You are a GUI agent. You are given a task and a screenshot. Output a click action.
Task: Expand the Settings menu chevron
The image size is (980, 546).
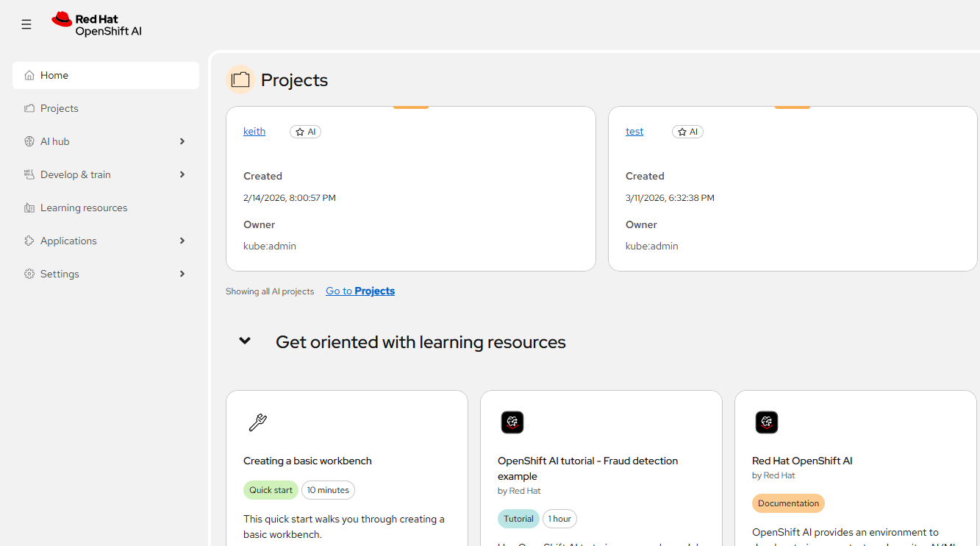[x=182, y=274]
